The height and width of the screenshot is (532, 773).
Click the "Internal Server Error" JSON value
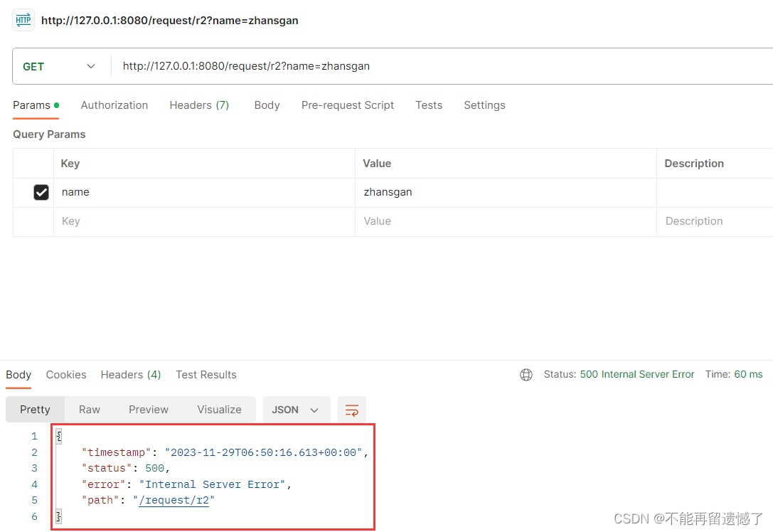[x=213, y=484]
